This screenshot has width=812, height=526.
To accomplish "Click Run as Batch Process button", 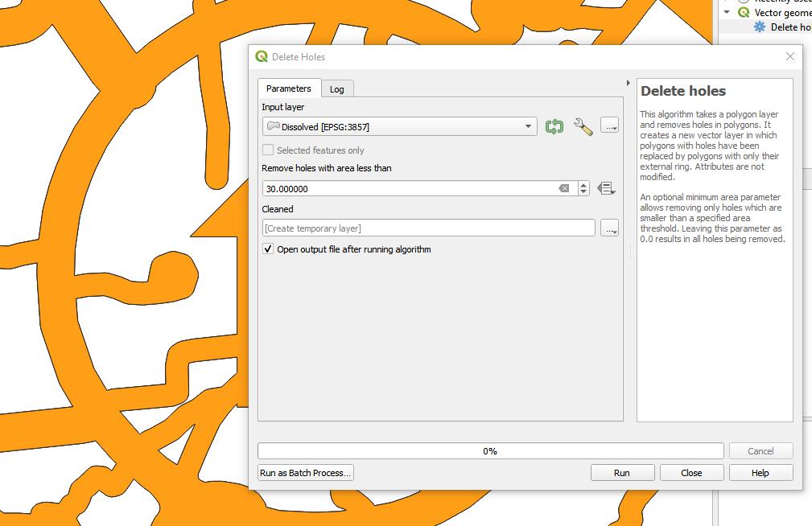I will coord(306,473).
